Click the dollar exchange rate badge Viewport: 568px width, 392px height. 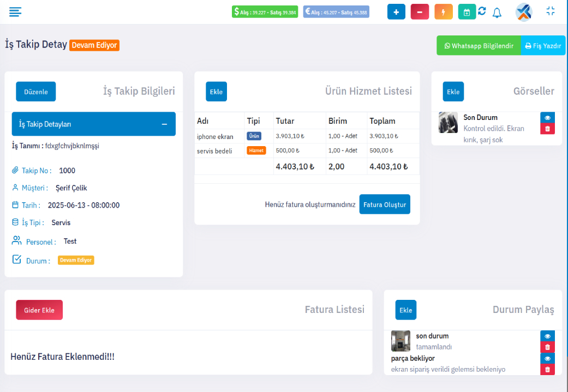265,12
